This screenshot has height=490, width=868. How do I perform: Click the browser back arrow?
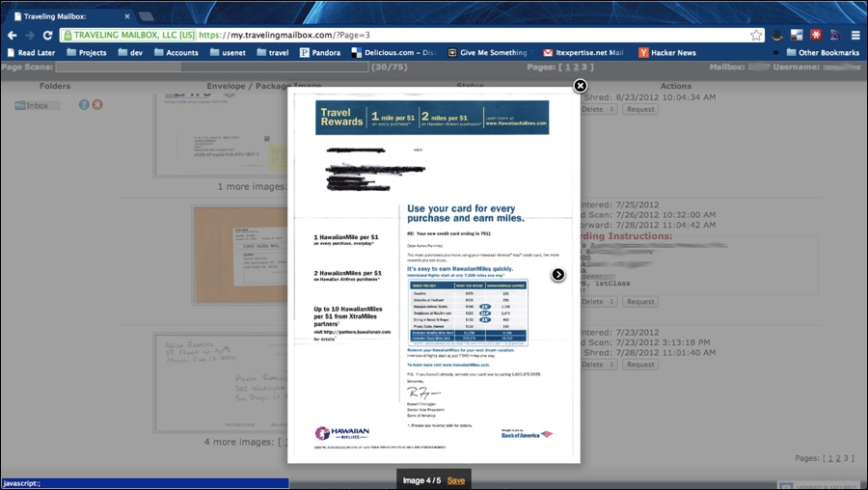pos(13,35)
